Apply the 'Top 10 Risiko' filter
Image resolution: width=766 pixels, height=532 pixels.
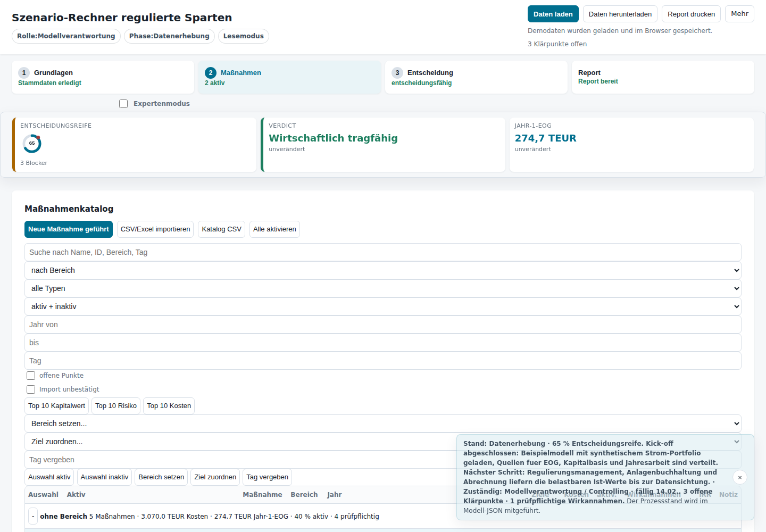point(116,406)
